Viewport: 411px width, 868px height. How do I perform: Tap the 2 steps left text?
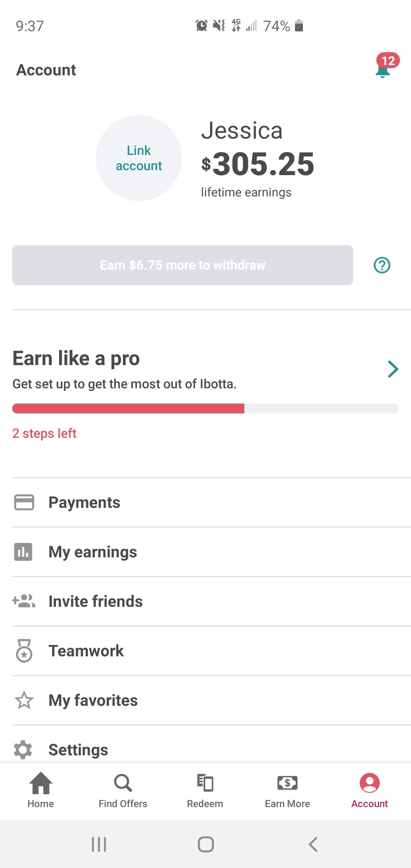click(45, 433)
